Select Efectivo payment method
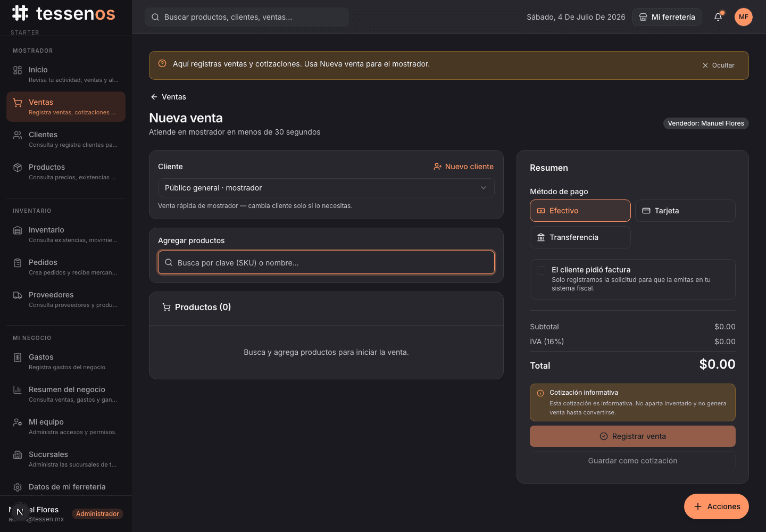The width and height of the screenshot is (766, 532). tap(580, 211)
